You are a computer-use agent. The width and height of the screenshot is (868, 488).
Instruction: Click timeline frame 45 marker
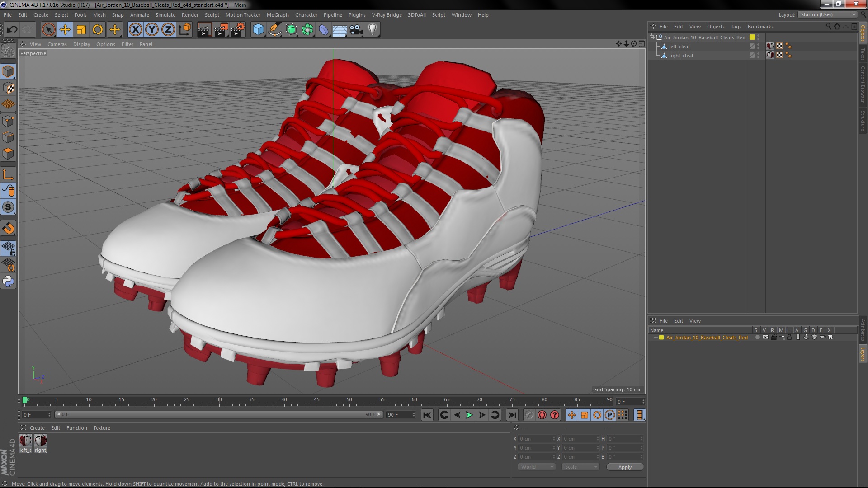pyautogui.click(x=316, y=400)
